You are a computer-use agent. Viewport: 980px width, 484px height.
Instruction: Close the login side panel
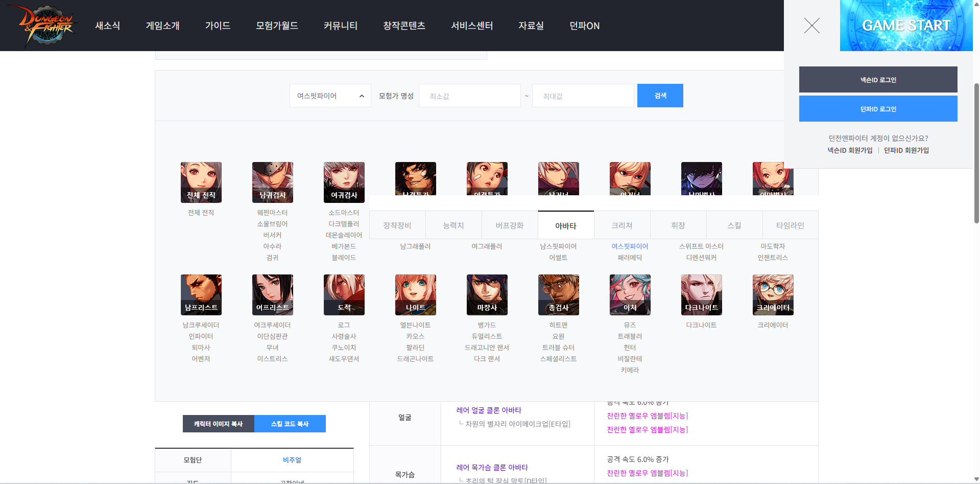pyautogui.click(x=811, y=26)
